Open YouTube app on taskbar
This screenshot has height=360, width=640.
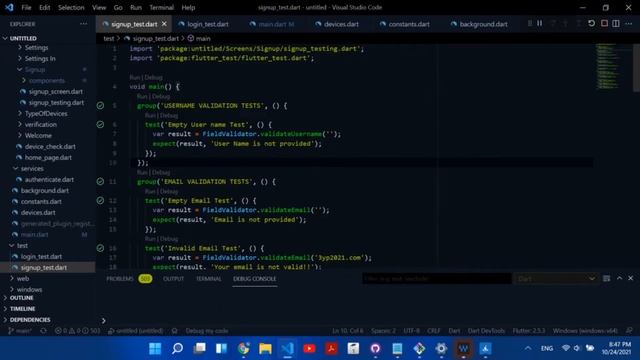pyautogui.click(x=309, y=349)
